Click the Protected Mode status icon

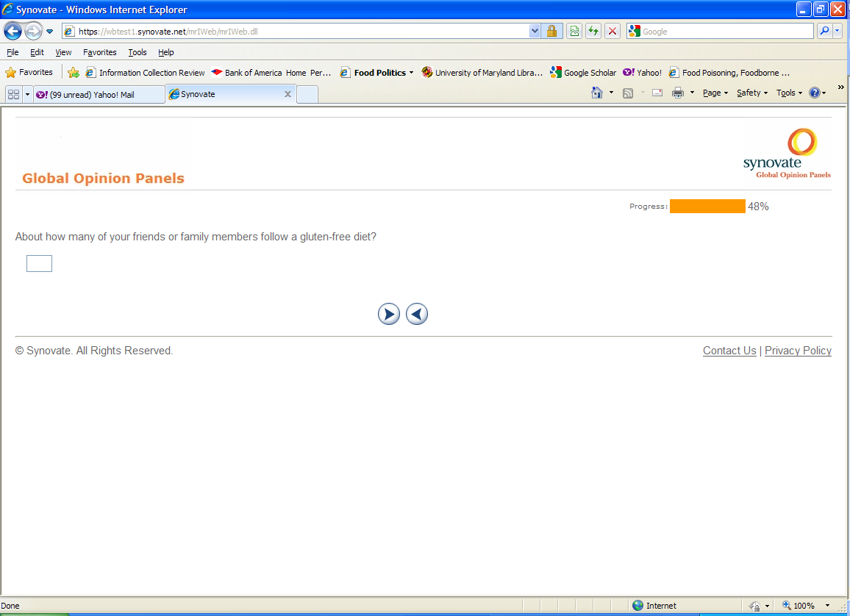(754, 606)
